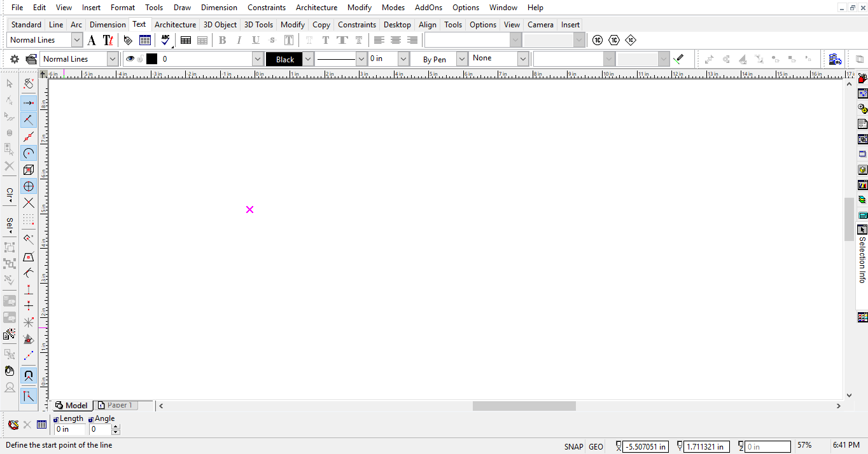Insert a table using the grid icon
The image size is (868, 454).
point(186,40)
